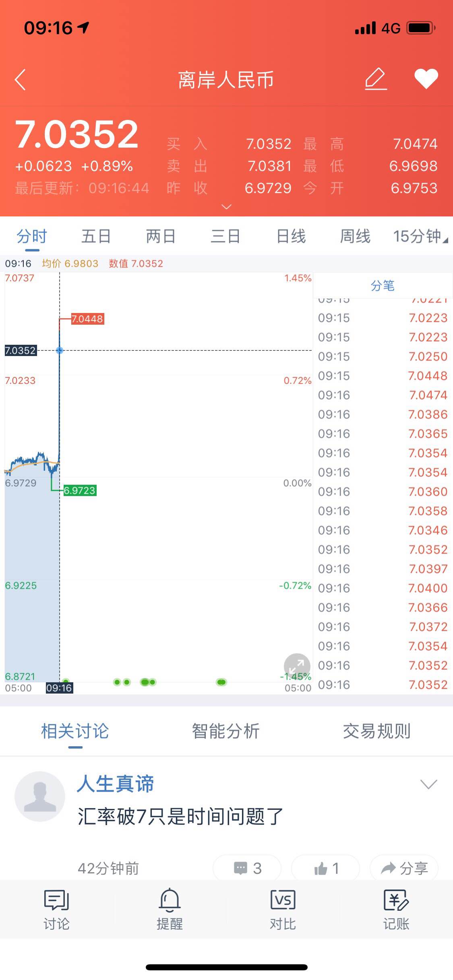453x980 pixels.
Task: Toggle the heart favorite icon
Action: (426, 79)
